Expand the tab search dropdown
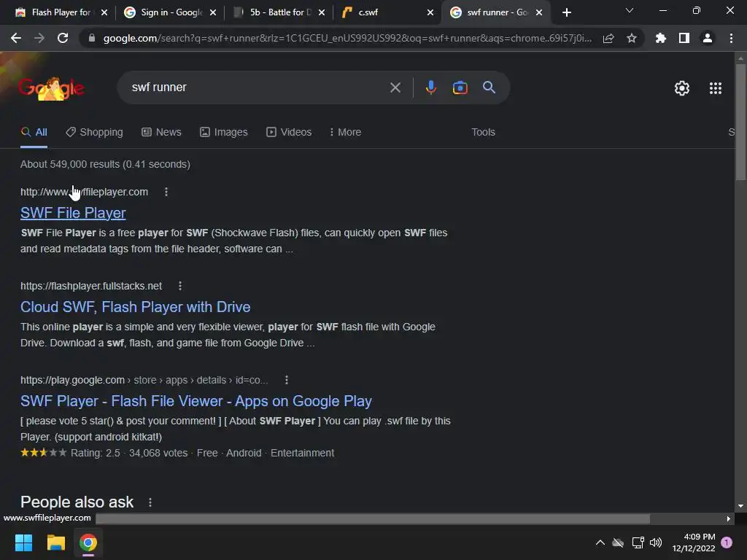Screen dimensions: 747x560 tap(630, 10)
